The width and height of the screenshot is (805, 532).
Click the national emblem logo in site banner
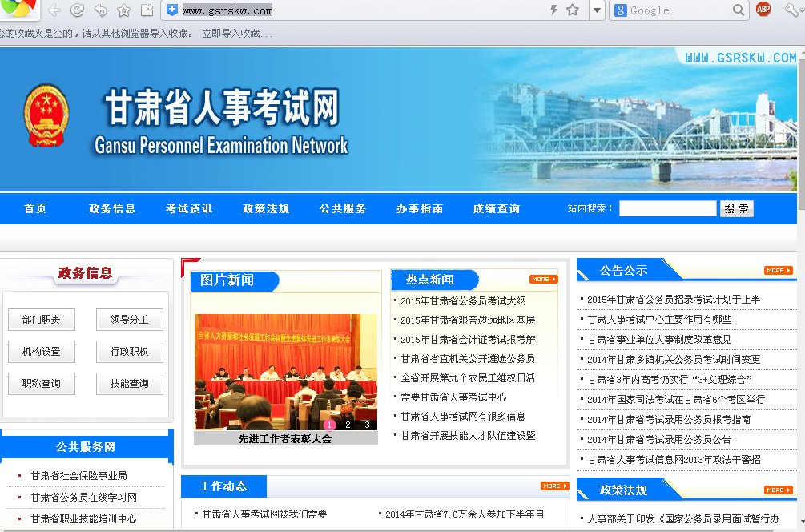point(46,117)
